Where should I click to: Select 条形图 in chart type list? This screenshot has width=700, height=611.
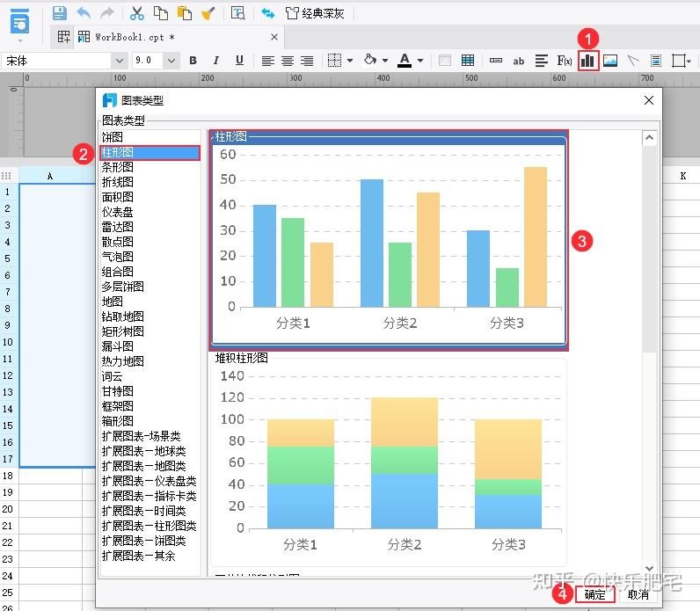click(150, 167)
